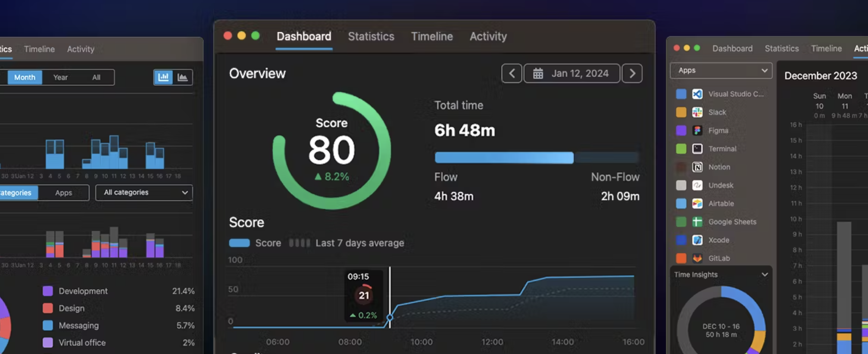Open Timeline tab in the right window
Screen dimensions: 868x354
point(826,48)
